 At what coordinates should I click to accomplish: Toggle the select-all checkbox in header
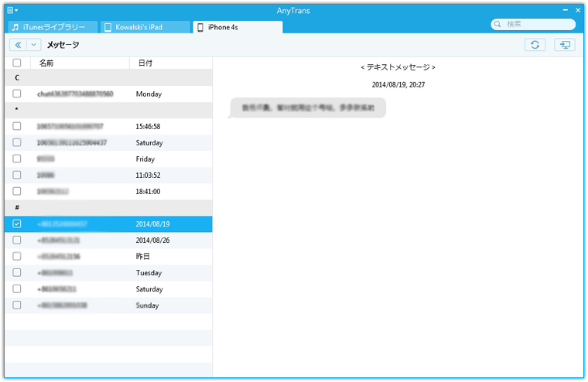[17, 63]
